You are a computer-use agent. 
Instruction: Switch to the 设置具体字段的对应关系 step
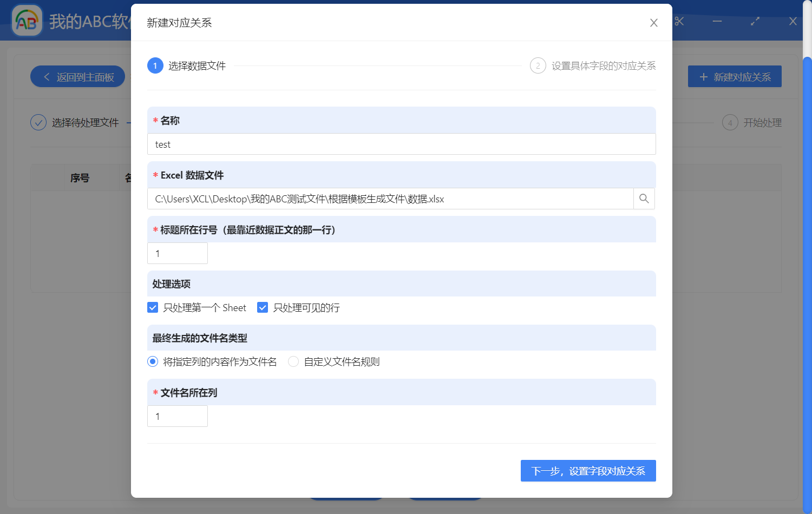601,65
